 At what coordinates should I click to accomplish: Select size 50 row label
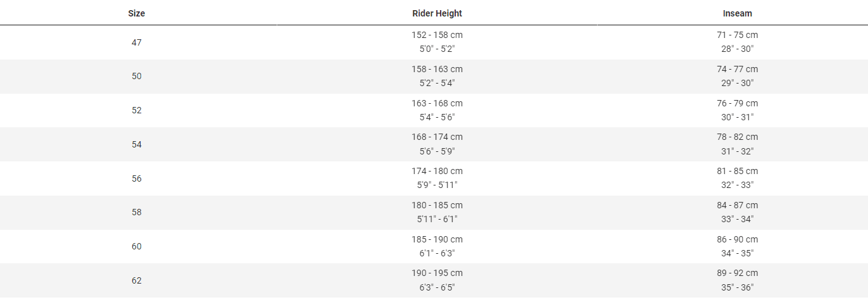point(137,76)
